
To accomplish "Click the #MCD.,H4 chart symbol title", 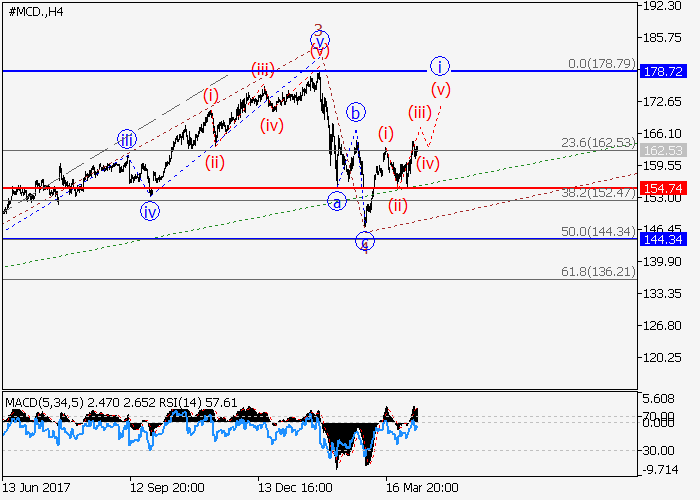I will tap(36, 12).
